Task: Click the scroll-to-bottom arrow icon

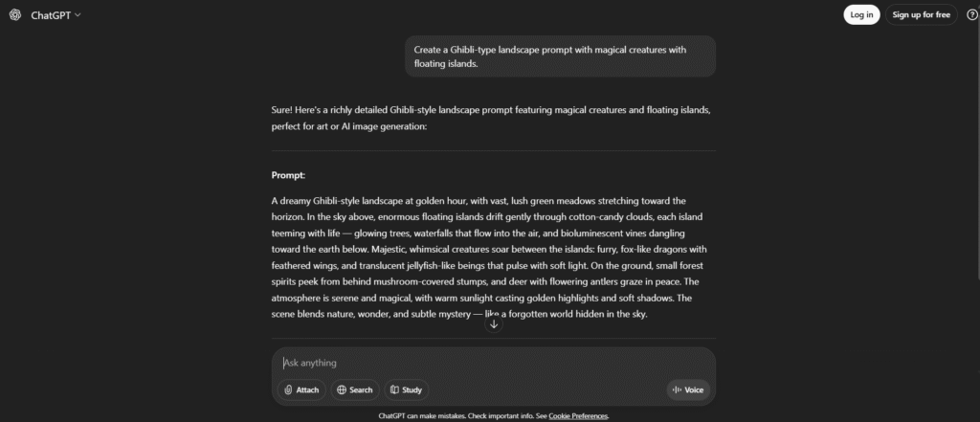Action: pyautogui.click(x=494, y=323)
